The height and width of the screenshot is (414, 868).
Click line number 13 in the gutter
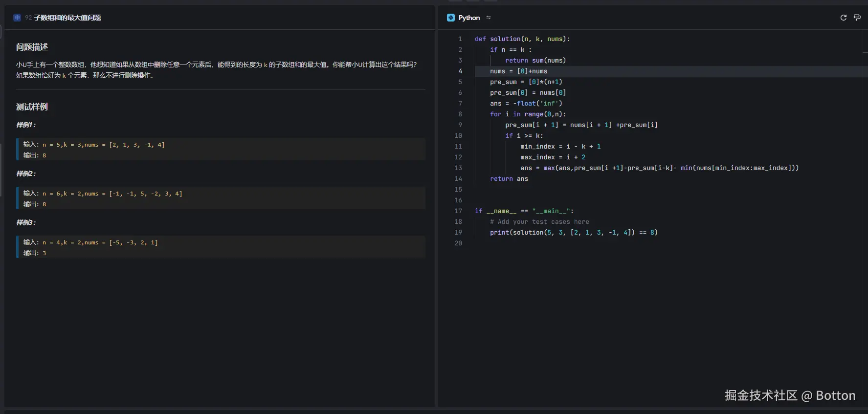(458, 168)
